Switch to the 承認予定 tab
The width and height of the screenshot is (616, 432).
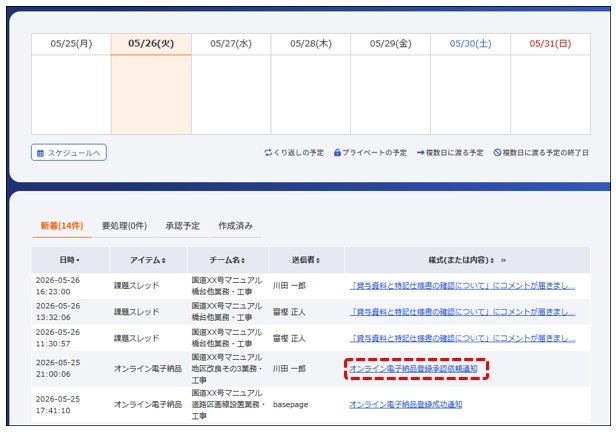(x=182, y=226)
